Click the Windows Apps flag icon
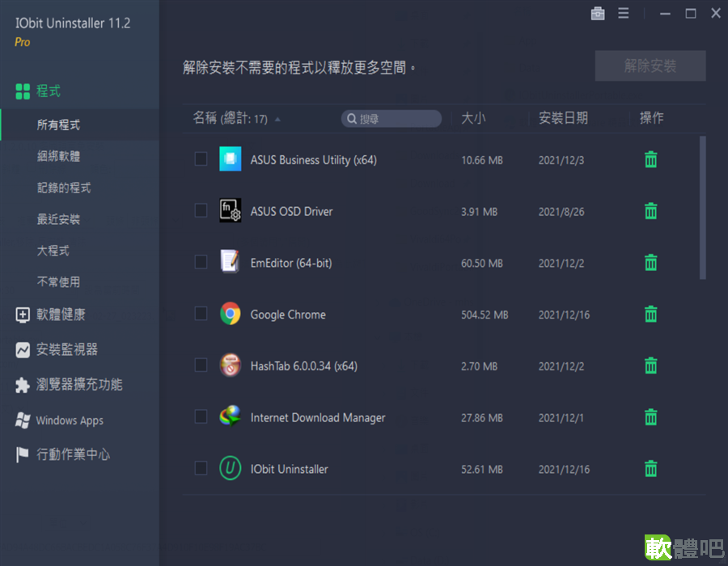728x566 pixels. [23, 420]
